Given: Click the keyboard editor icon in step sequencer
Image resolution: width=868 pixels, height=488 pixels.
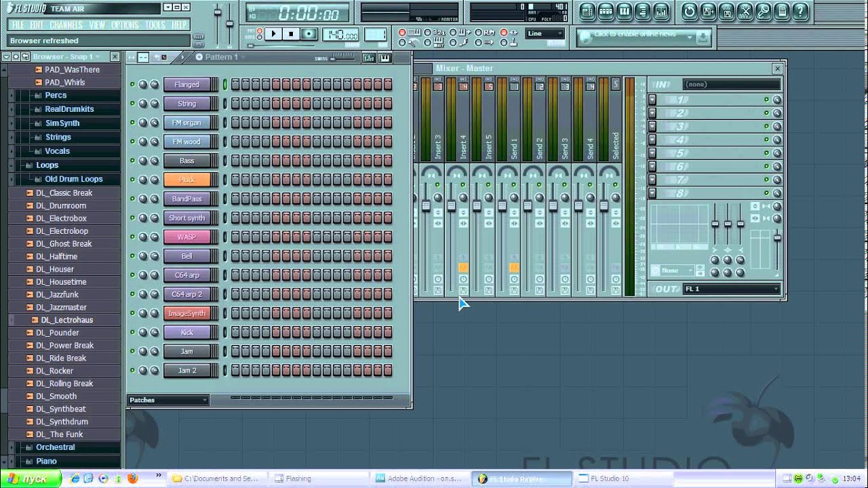Looking at the screenshot, I should tap(385, 58).
